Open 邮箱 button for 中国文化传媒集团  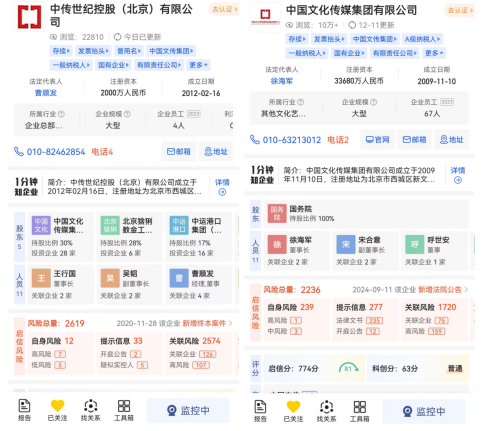coord(415,139)
